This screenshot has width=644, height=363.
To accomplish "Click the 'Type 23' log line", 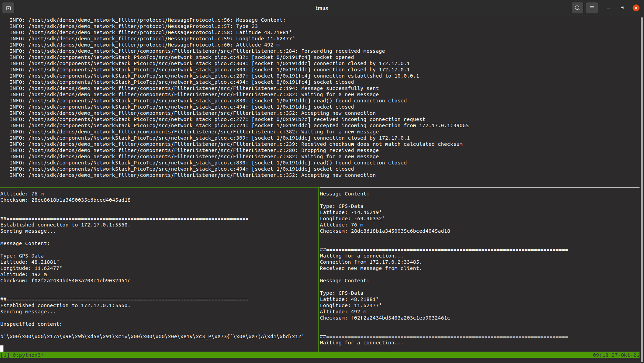I will pos(134,26).
